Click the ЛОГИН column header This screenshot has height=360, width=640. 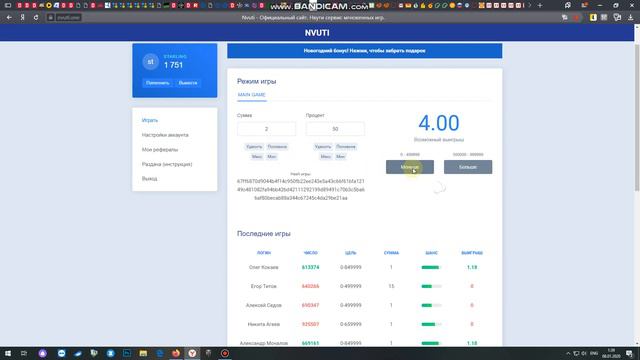[264, 253]
